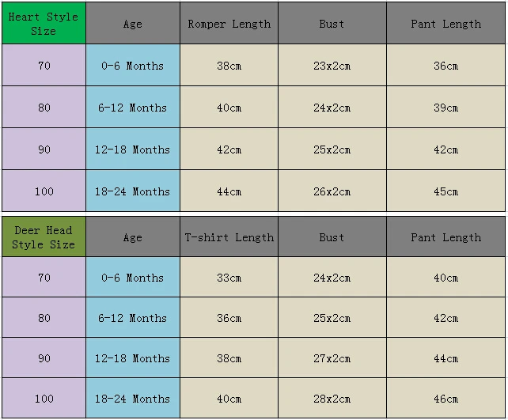The height and width of the screenshot is (420, 508).
Task: Select the 39cm pant length cell
Action: point(445,107)
